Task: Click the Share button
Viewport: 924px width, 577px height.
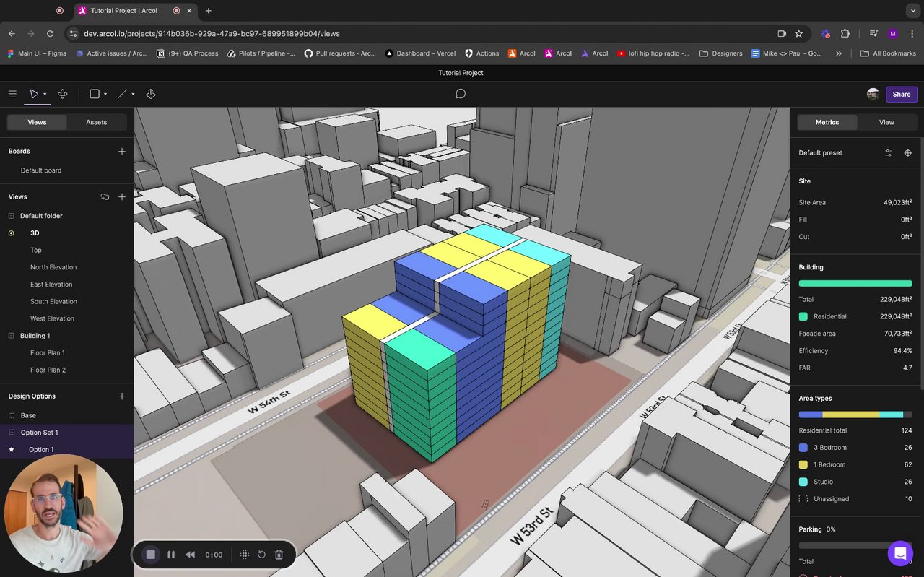Action: [x=901, y=94]
